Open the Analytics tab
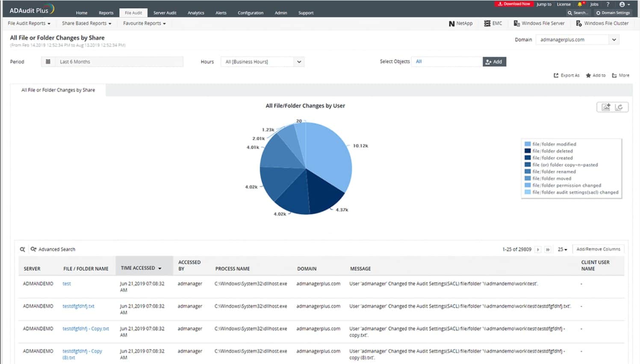The width and height of the screenshot is (640, 364). click(x=196, y=13)
